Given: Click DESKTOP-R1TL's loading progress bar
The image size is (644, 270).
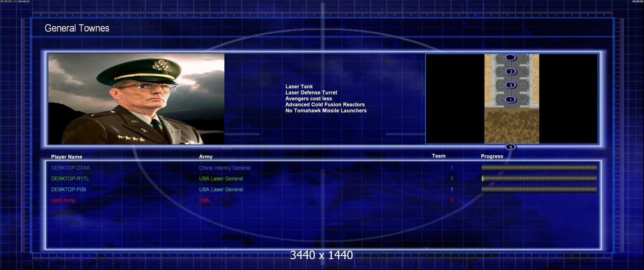Looking at the screenshot, I should coord(539,178).
